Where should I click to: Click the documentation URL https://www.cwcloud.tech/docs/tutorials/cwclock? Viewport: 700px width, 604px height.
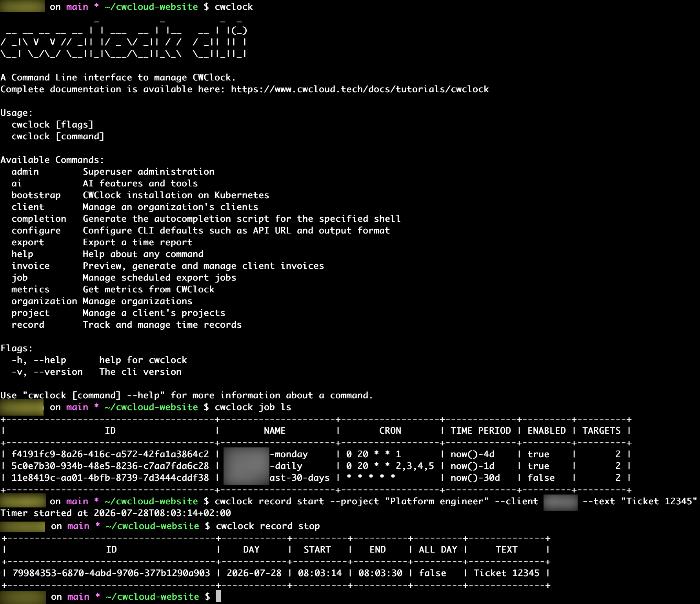pos(360,89)
